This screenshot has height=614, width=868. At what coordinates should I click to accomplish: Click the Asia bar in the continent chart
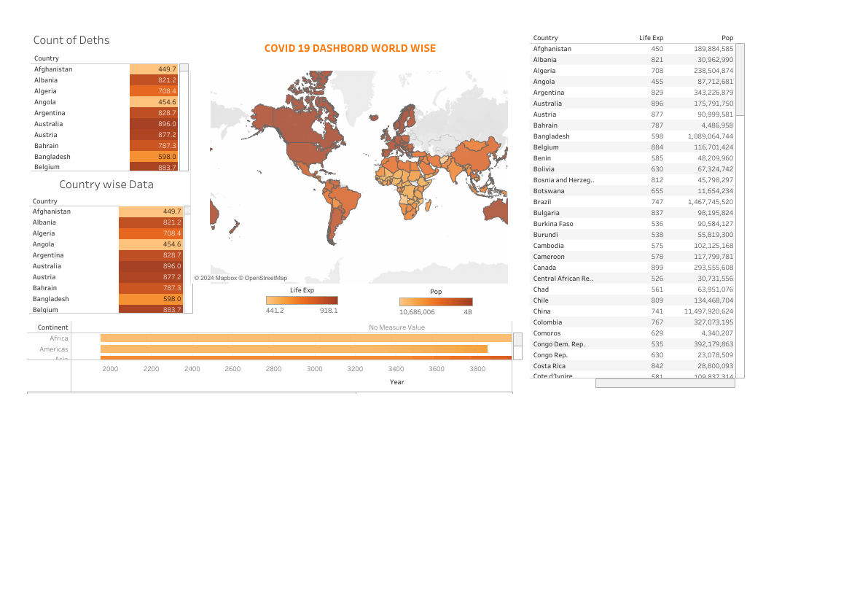click(292, 360)
